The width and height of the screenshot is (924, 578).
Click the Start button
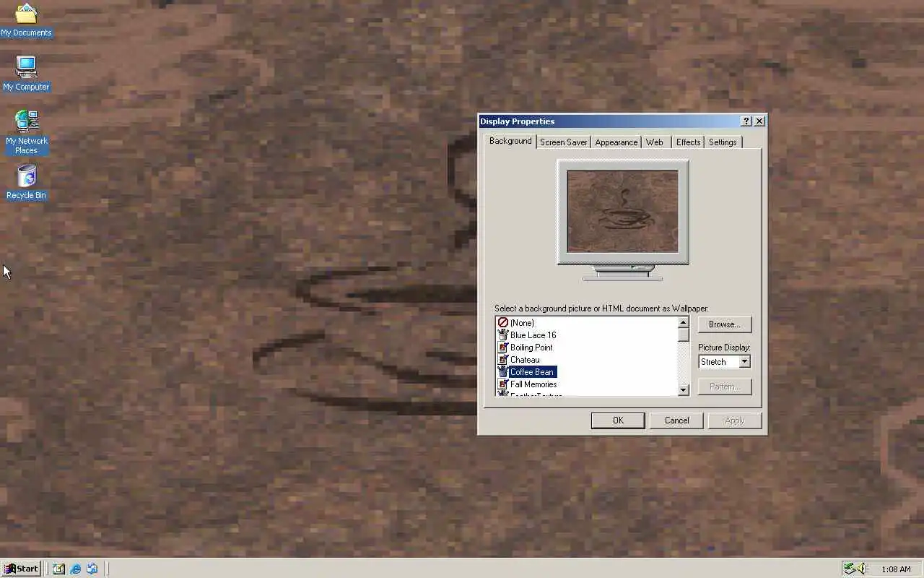tap(21, 569)
